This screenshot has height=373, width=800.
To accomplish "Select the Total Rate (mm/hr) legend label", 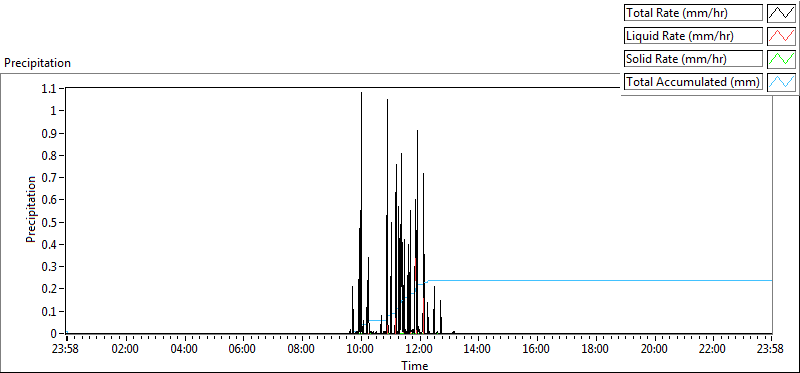I will pyautogui.click(x=694, y=13).
